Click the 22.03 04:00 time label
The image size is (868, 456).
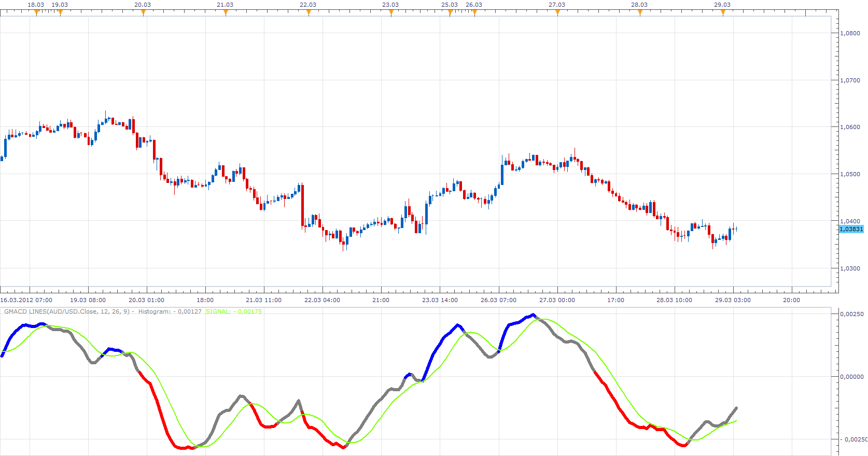[x=323, y=300]
